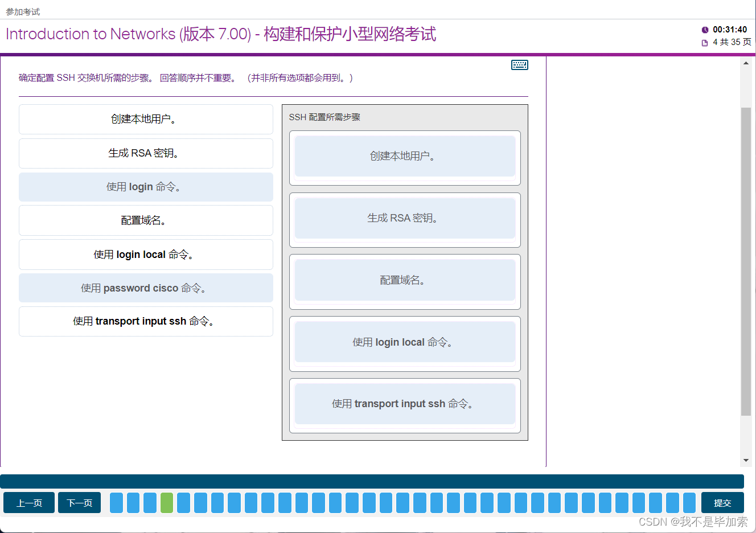Click the 4 共 35 页 page counter
This screenshot has width=756, height=533.
coord(732,42)
